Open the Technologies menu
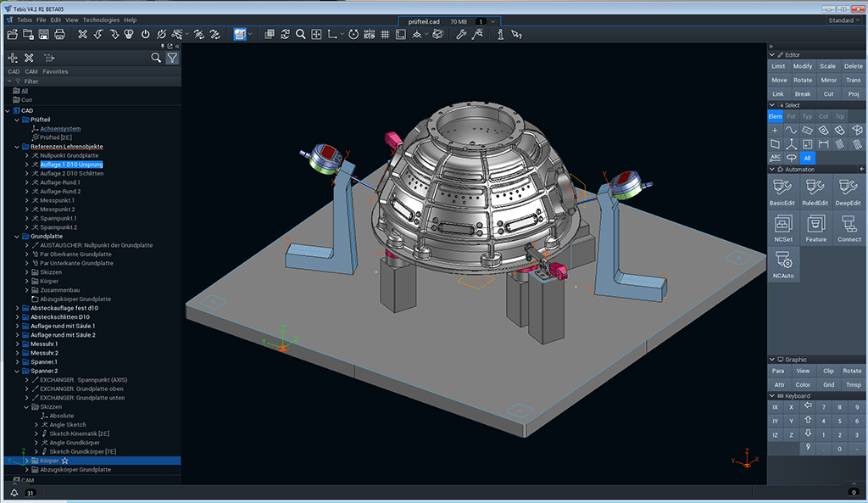The width and height of the screenshot is (868, 503). (101, 20)
